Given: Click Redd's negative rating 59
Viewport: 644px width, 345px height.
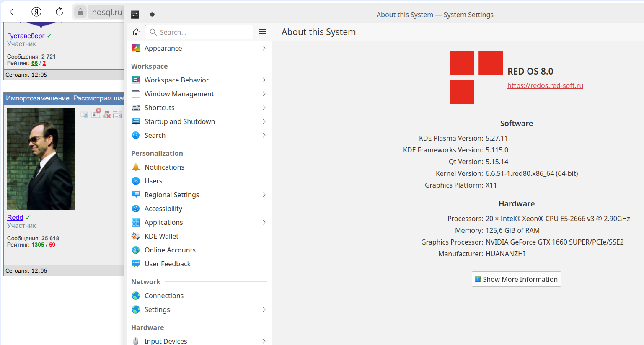Looking at the screenshot, I should [52, 245].
